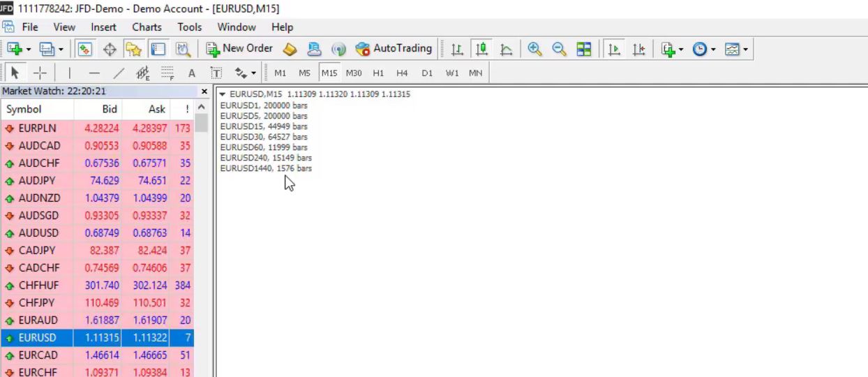Select the Crosshair tool
This screenshot has width=868, height=377.
(x=40, y=73)
